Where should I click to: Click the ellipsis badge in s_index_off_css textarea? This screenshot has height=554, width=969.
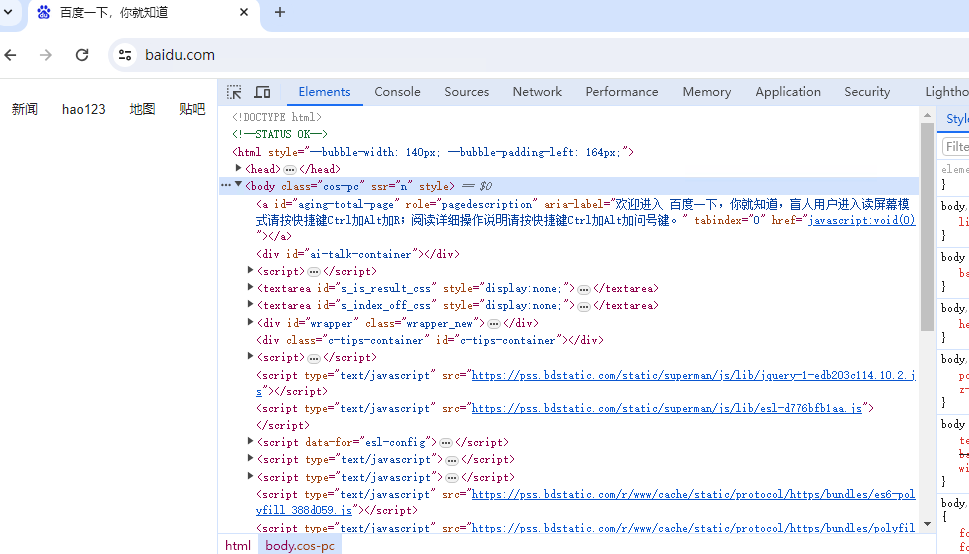click(x=583, y=306)
